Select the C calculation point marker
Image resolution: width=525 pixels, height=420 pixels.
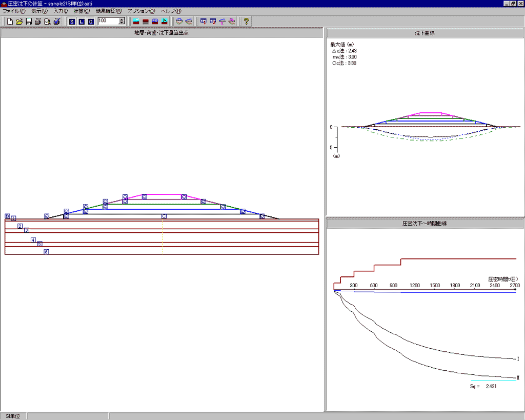[164, 216]
